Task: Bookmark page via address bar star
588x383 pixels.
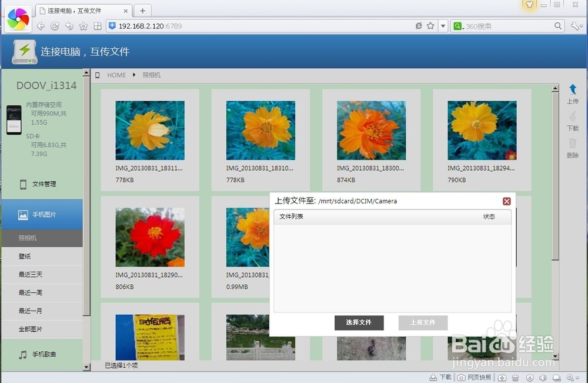Action: [430, 26]
